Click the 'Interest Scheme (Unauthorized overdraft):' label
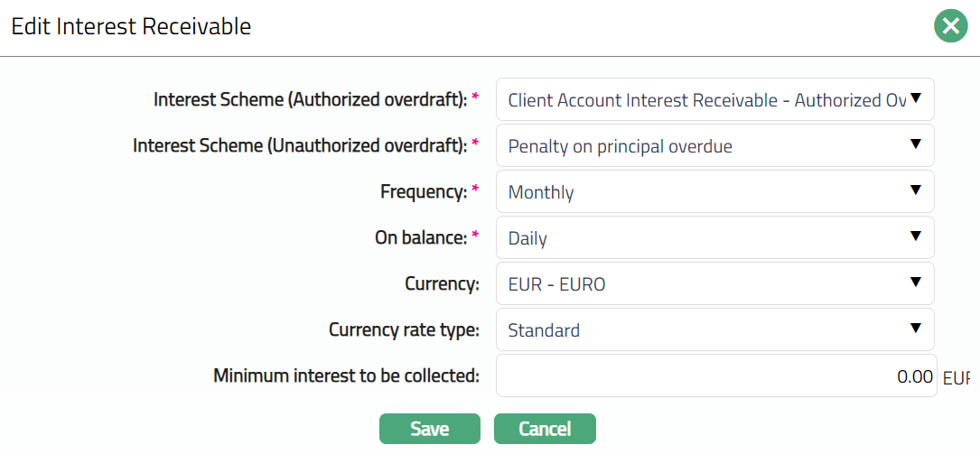This screenshot has height=454, width=980. click(x=299, y=145)
